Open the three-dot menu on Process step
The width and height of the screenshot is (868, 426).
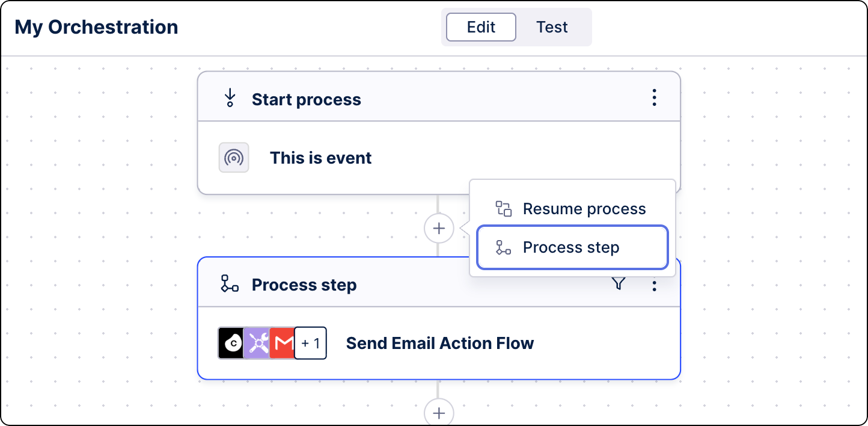(x=654, y=285)
